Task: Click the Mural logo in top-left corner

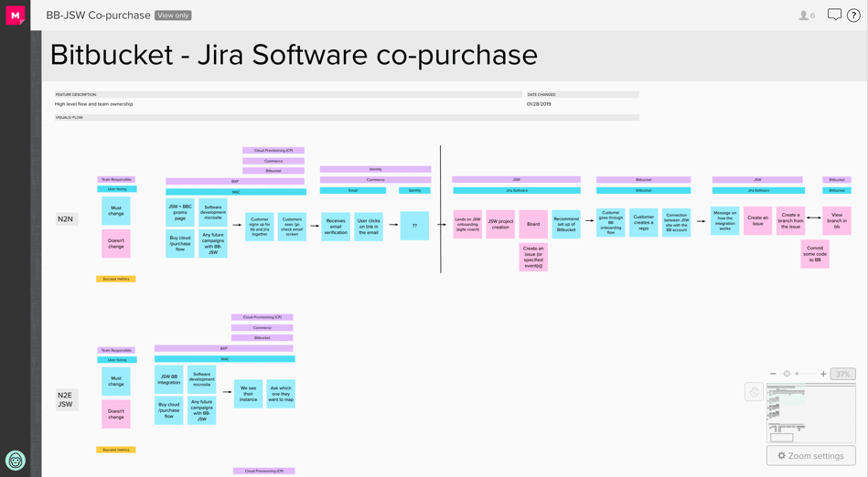Action: tap(16, 15)
